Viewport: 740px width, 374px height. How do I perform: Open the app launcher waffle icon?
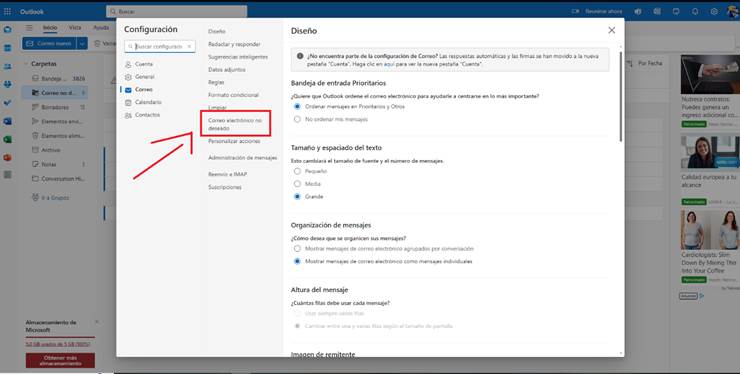coord(8,11)
